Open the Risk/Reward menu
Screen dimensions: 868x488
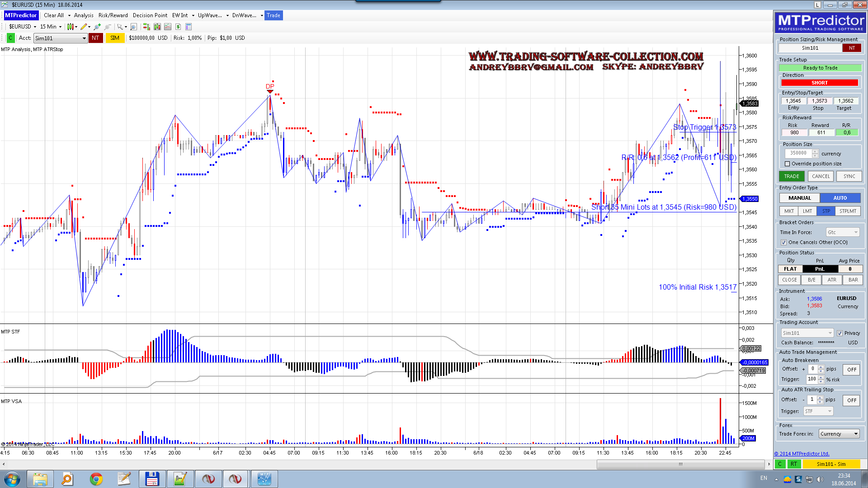(113, 15)
